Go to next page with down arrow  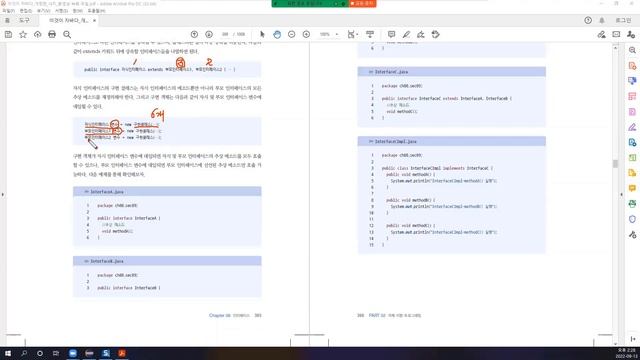(x=209, y=35)
